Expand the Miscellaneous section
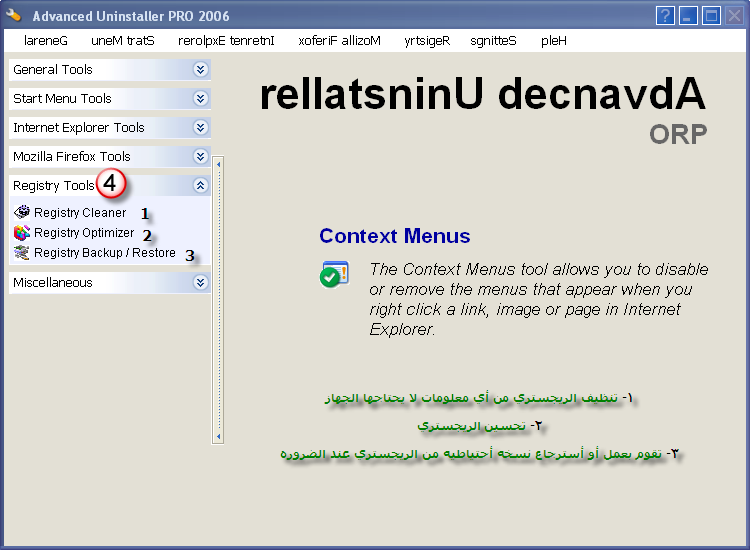Image resolution: width=750 pixels, height=550 pixels. click(x=200, y=283)
